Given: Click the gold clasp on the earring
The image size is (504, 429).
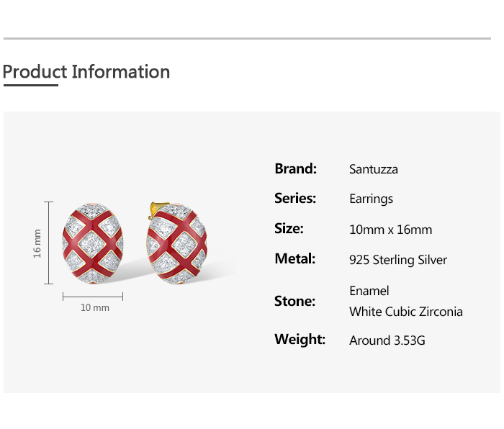Looking at the screenshot, I should pos(153,209).
